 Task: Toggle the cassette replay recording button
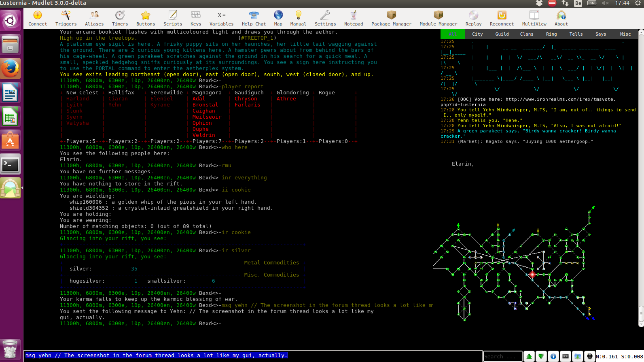(566, 356)
